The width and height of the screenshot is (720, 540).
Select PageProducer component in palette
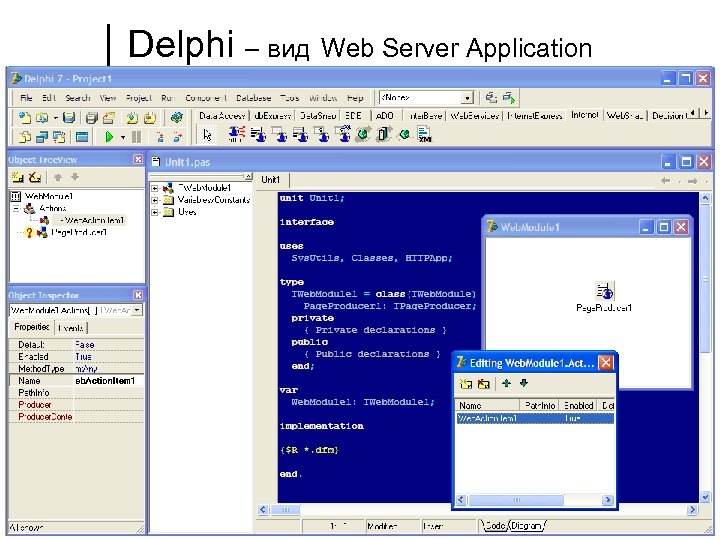click(258, 134)
